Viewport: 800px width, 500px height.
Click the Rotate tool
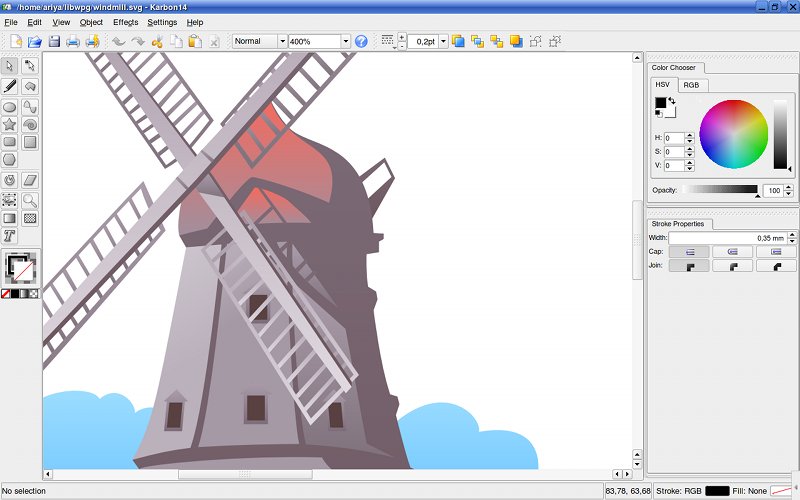[x=10, y=180]
